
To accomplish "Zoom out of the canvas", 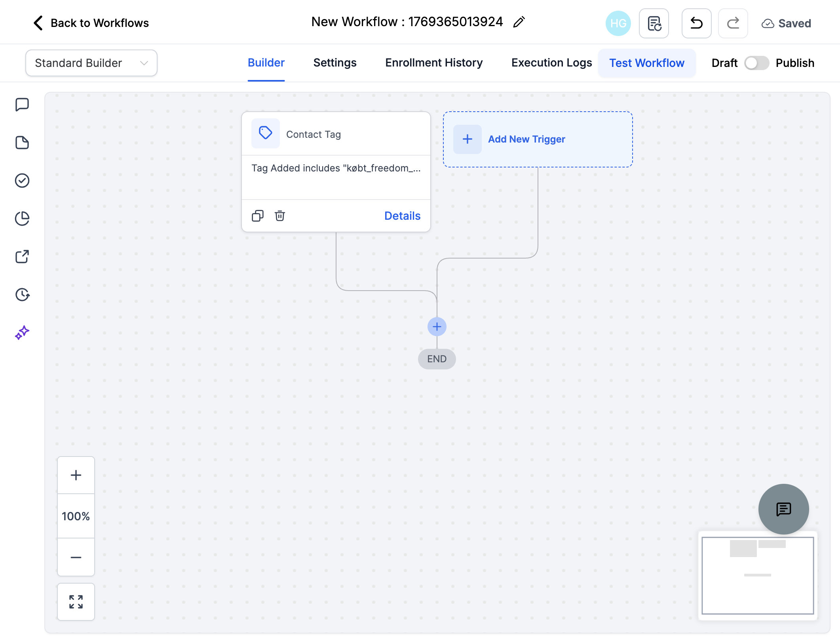I will point(76,557).
